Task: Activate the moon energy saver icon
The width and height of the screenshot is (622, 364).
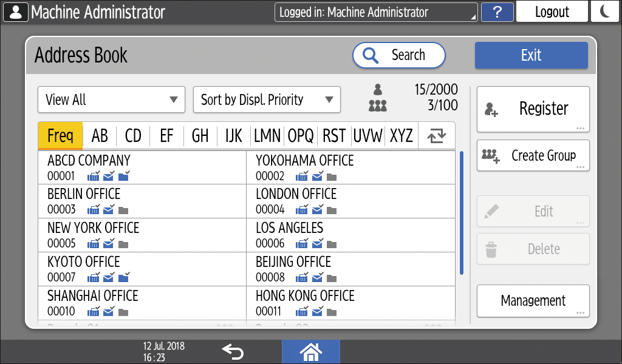Action: tap(604, 12)
